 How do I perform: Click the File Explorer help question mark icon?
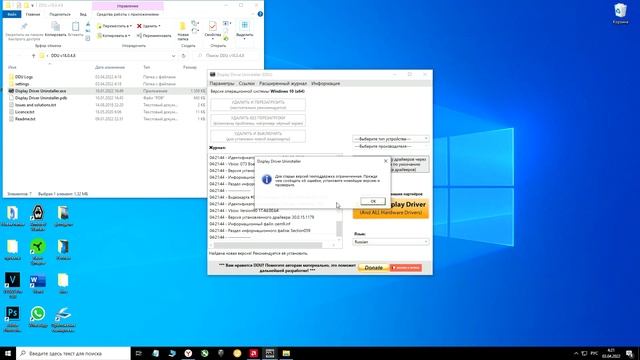click(260, 14)
